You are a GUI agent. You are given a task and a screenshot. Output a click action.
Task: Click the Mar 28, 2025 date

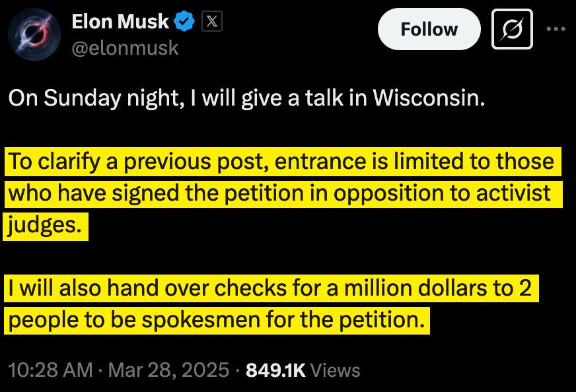click(x=168, y=370)
